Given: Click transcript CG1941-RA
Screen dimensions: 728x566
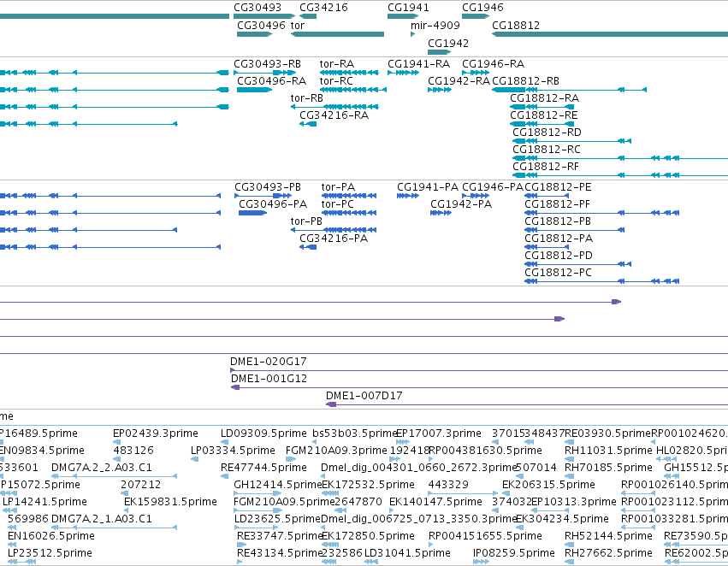Looking at the screenshot, I should coord(419,64).
